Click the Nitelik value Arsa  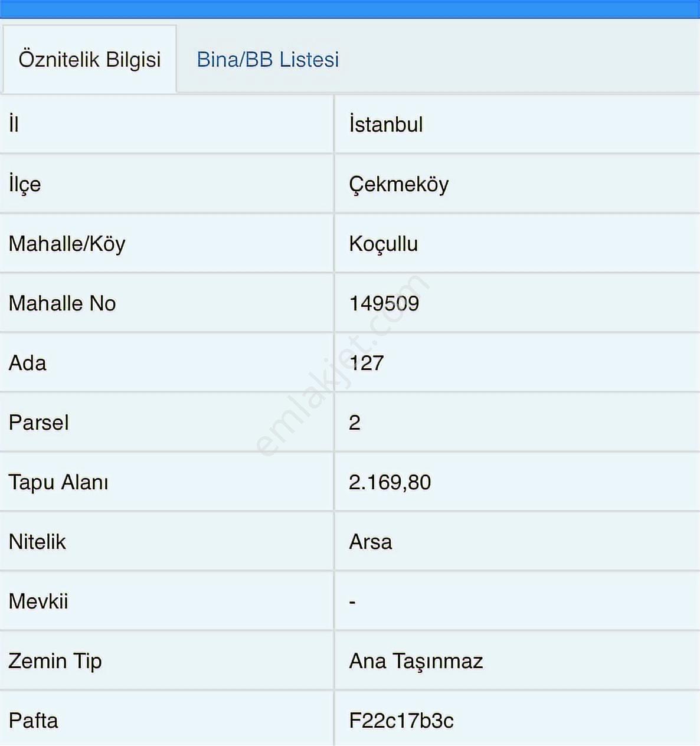click(371, 542)
